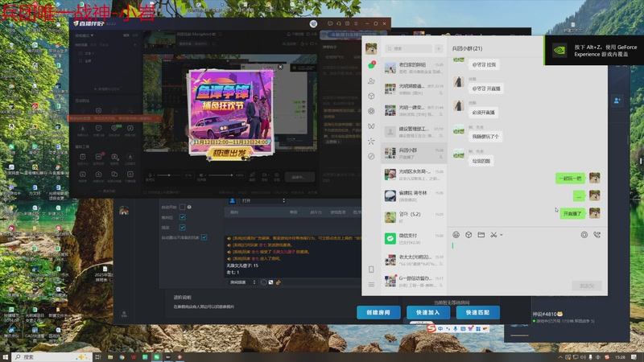Click the send-file folder icon in WeChat
Screen dimensions: 644x362
(x=481, y=235)
